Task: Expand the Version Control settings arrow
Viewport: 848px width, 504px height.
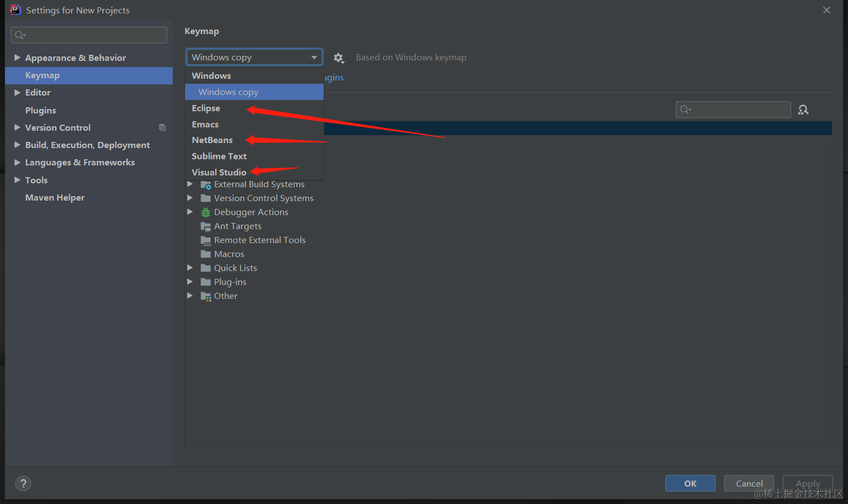Action: pyautogui.click(x=17, y=127)
